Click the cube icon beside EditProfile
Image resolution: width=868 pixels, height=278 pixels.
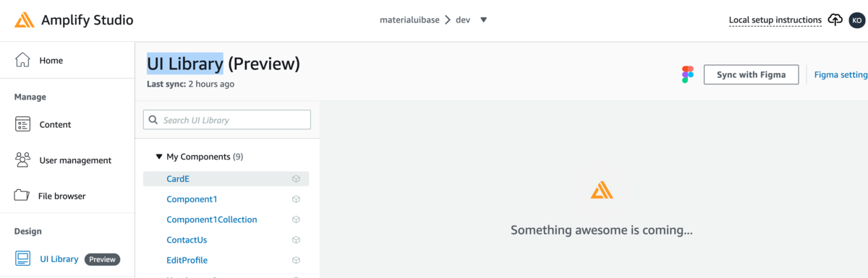point(296,260)
